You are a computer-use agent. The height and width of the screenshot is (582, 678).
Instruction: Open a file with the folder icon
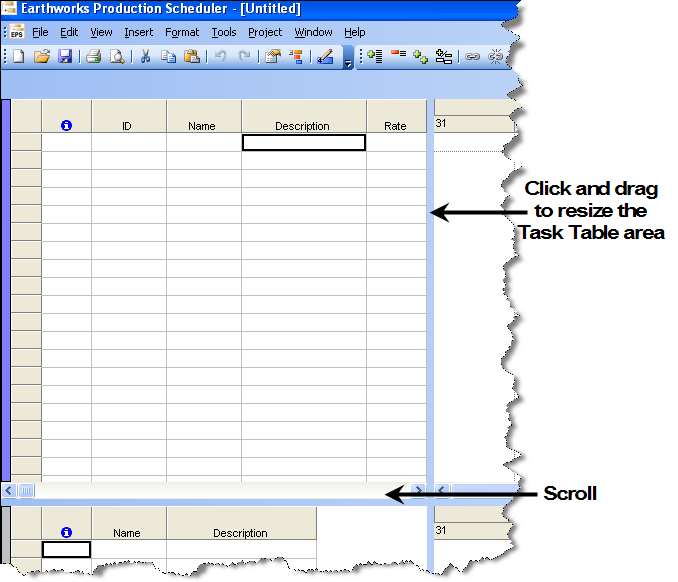[x=42, y=57]
